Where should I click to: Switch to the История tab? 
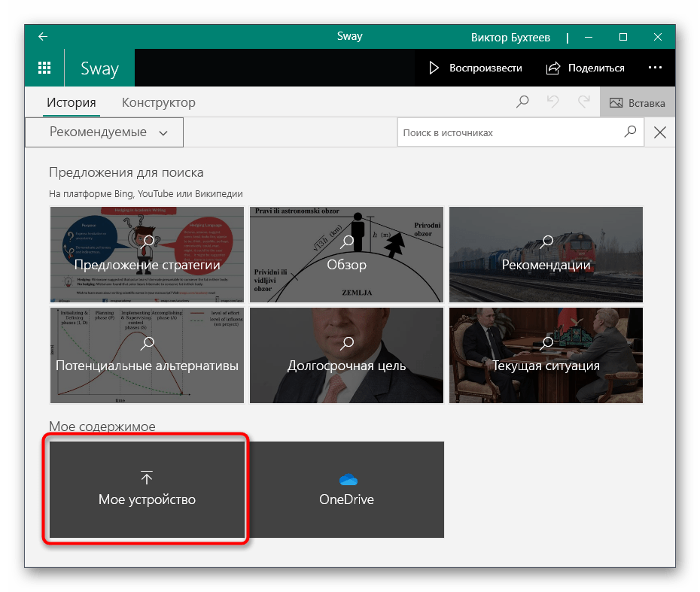click(72, 102)
